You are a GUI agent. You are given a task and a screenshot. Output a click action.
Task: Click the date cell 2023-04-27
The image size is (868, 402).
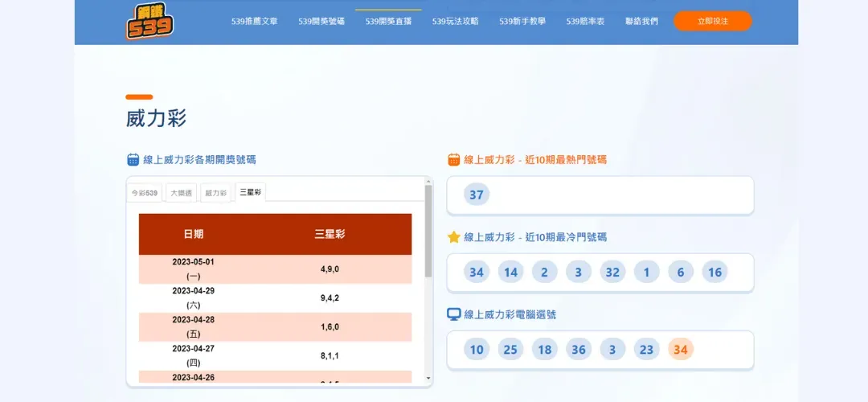pos(194,355)
